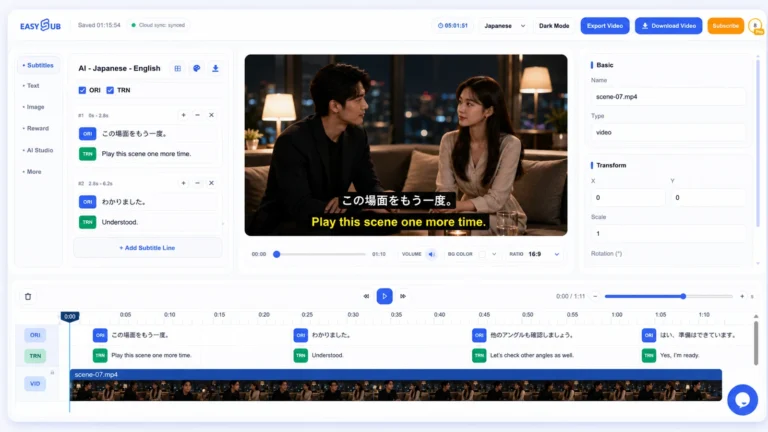Open the Japanese language dropdown
This screenshot has width=768, height=432.
[x=504, y=26]
